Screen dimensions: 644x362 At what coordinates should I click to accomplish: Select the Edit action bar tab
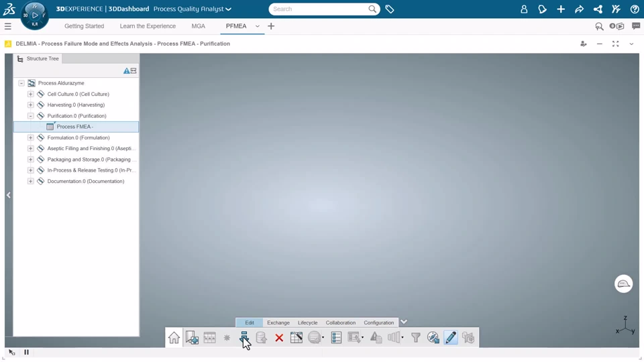[250, 322]
